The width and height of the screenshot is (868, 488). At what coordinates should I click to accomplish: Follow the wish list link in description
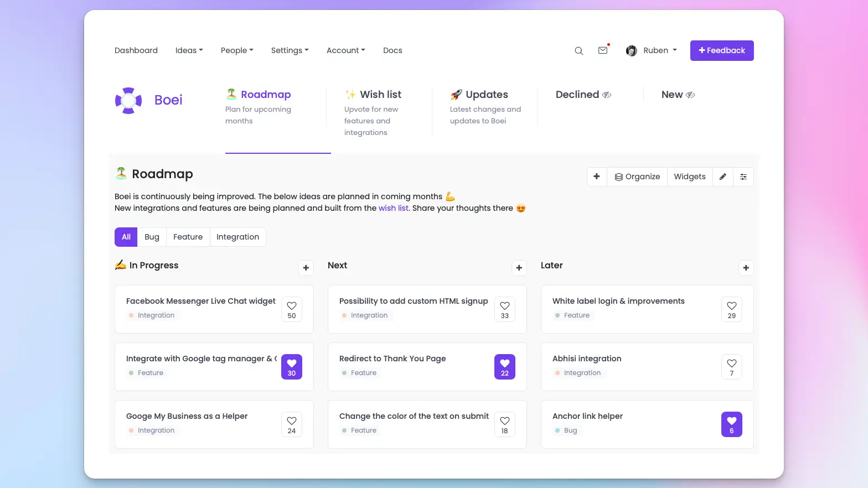[x=393, y=208]
